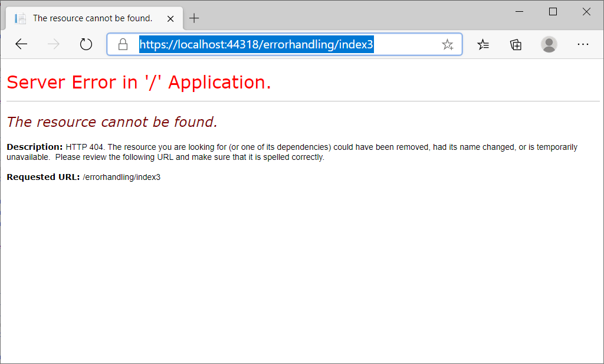Screen dimensions: 604x364
Task: Click the back navigation arrow
Action: (21, 44)
